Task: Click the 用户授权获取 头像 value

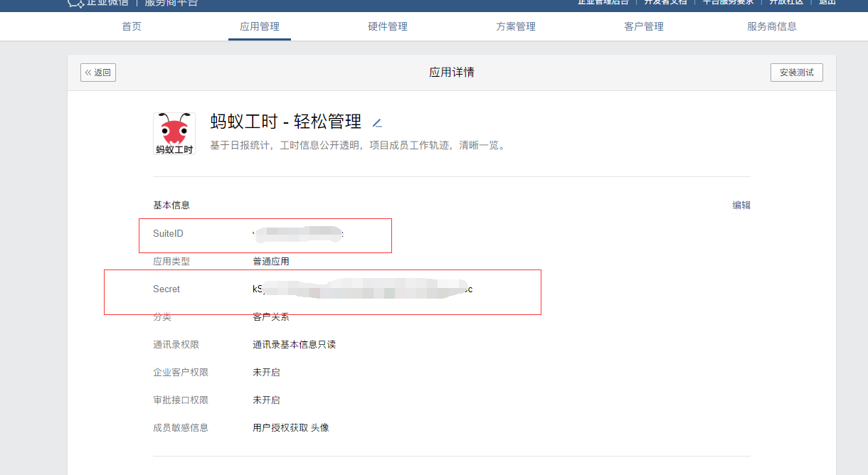Action: point(291,428)
